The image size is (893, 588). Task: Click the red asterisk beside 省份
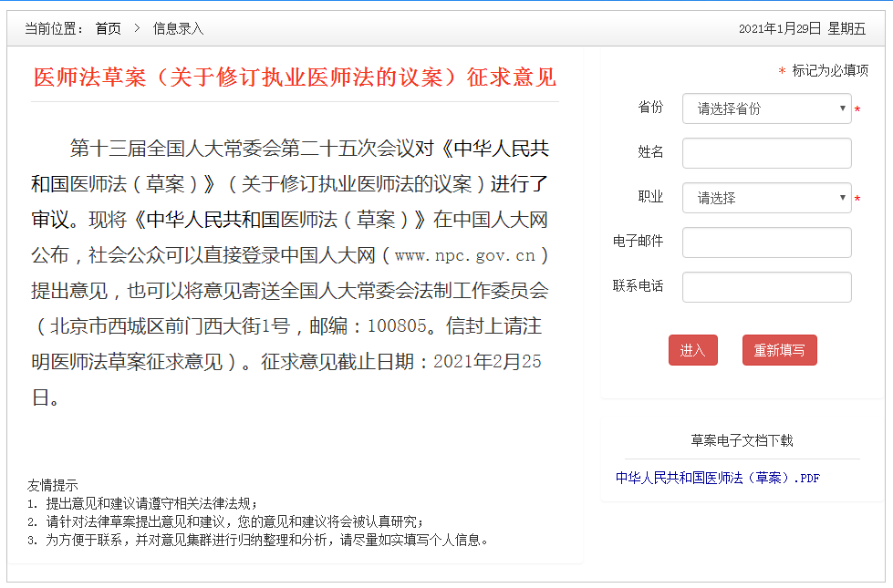(x=857, y=108)
